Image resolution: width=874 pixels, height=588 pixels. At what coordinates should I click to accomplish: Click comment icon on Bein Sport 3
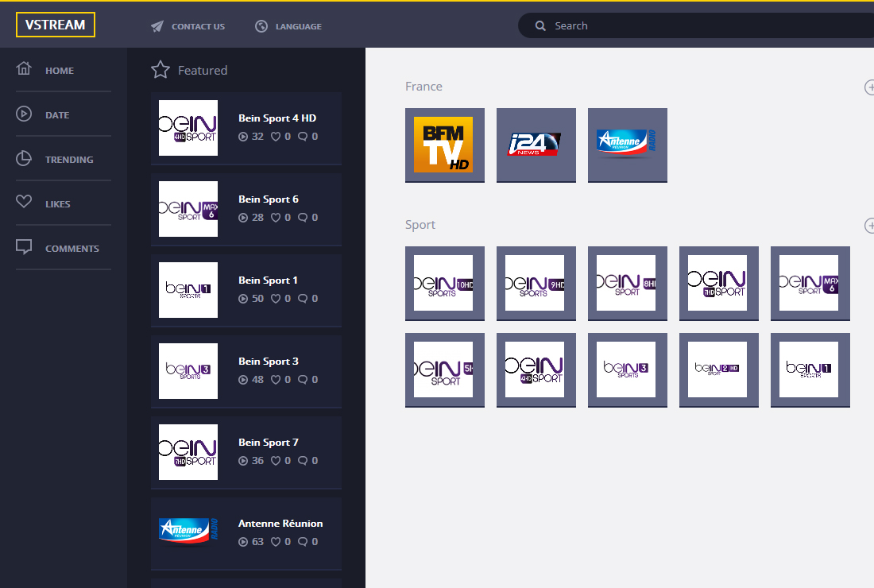(x=303, y=380)
